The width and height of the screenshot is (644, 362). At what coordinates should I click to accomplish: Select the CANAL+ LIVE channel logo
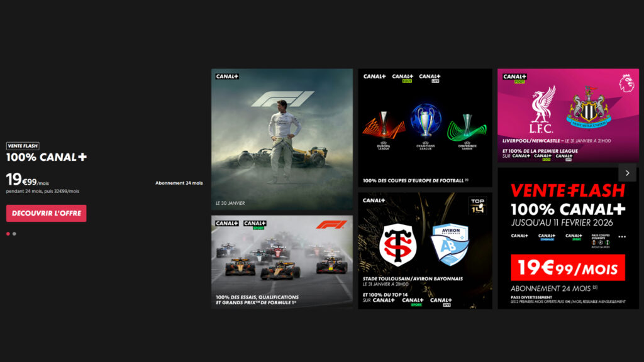tap(430, 78)
